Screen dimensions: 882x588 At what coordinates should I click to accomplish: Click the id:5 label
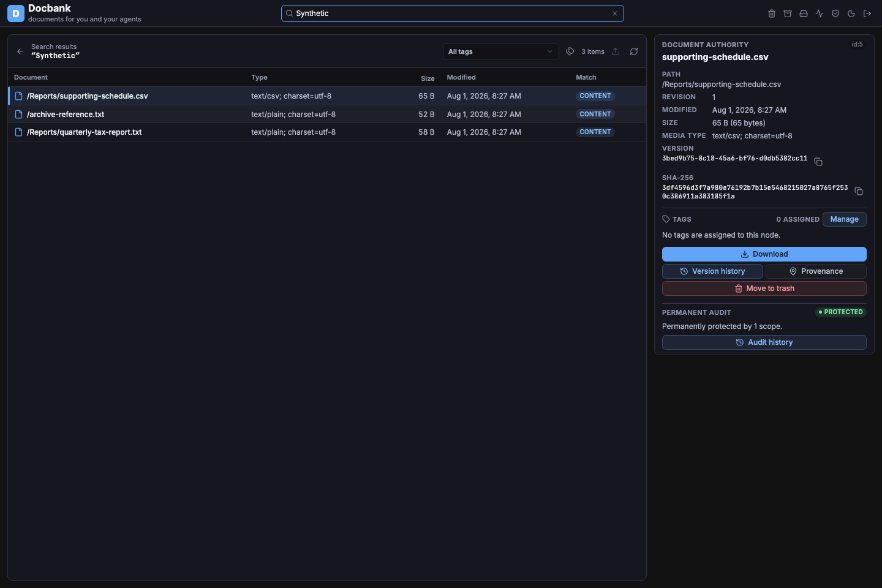click(857, 44)
